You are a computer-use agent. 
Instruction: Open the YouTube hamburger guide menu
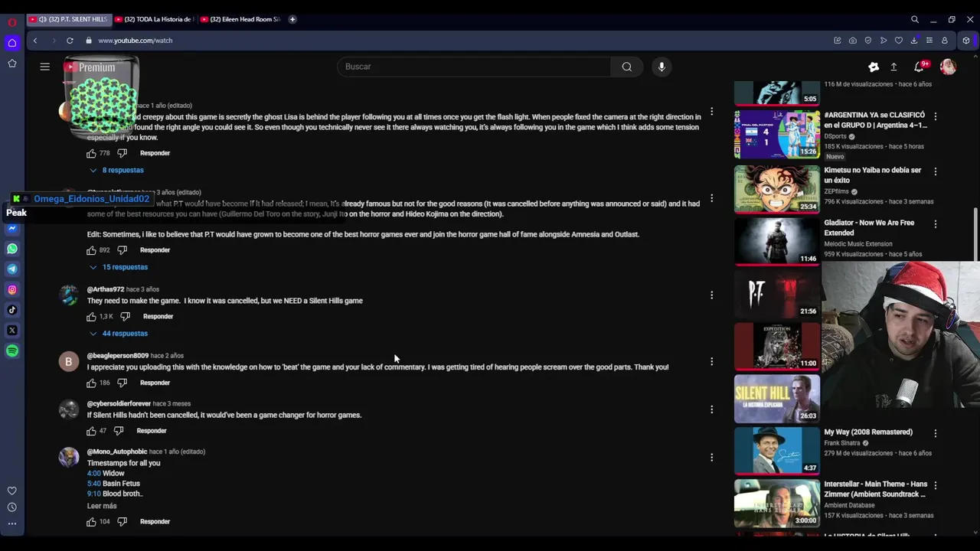(45, 67)
